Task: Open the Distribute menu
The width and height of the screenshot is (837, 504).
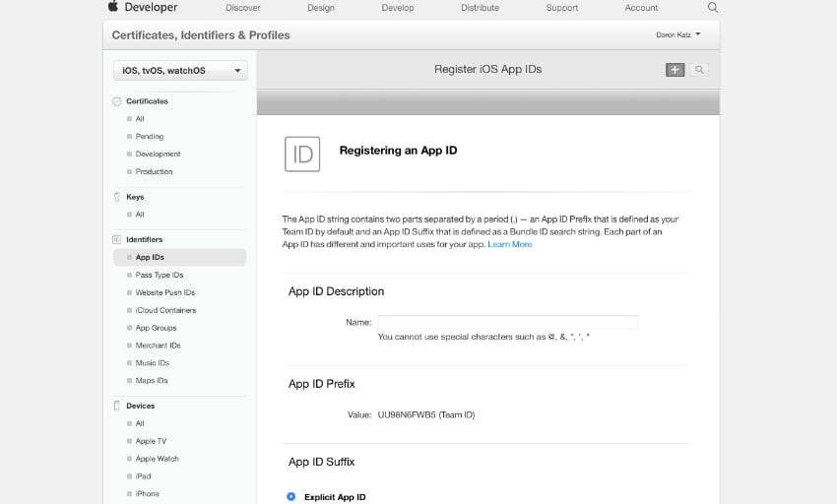Action: (x=480, y=8)
